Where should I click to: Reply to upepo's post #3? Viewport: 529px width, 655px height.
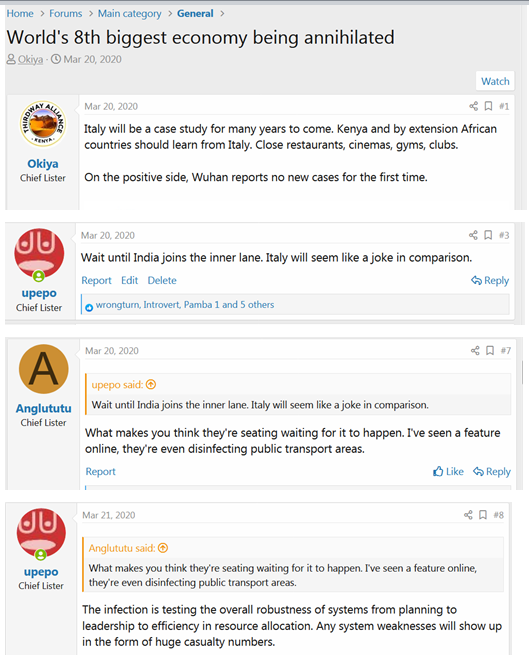[x=490, y=281]
